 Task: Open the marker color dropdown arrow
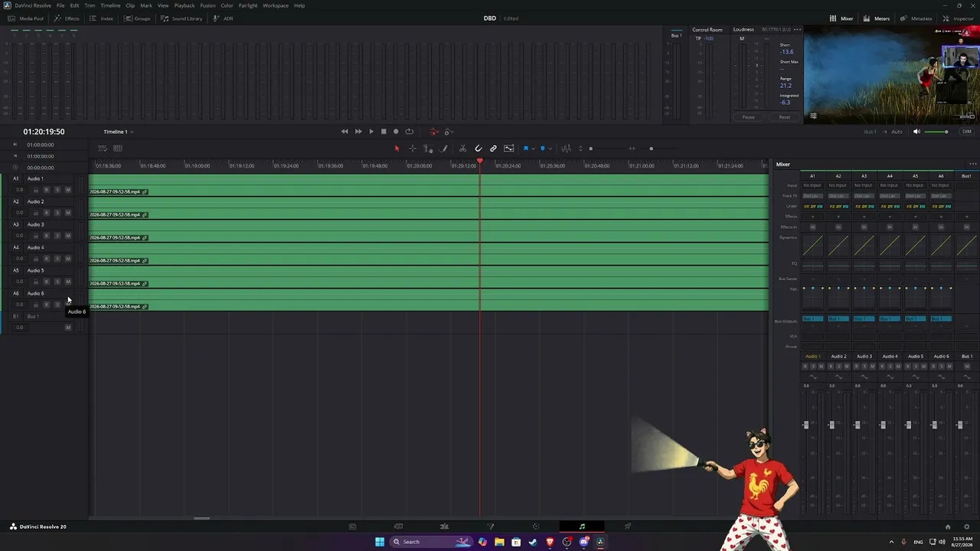click(x=550, y=148)
